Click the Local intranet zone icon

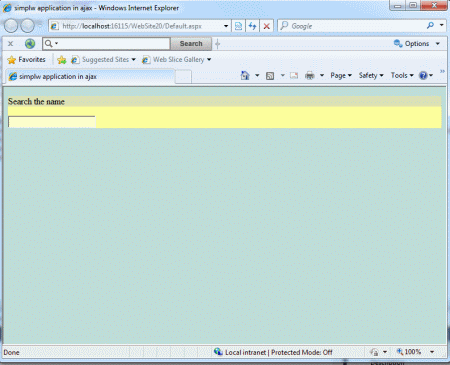[x=218, y=352]
